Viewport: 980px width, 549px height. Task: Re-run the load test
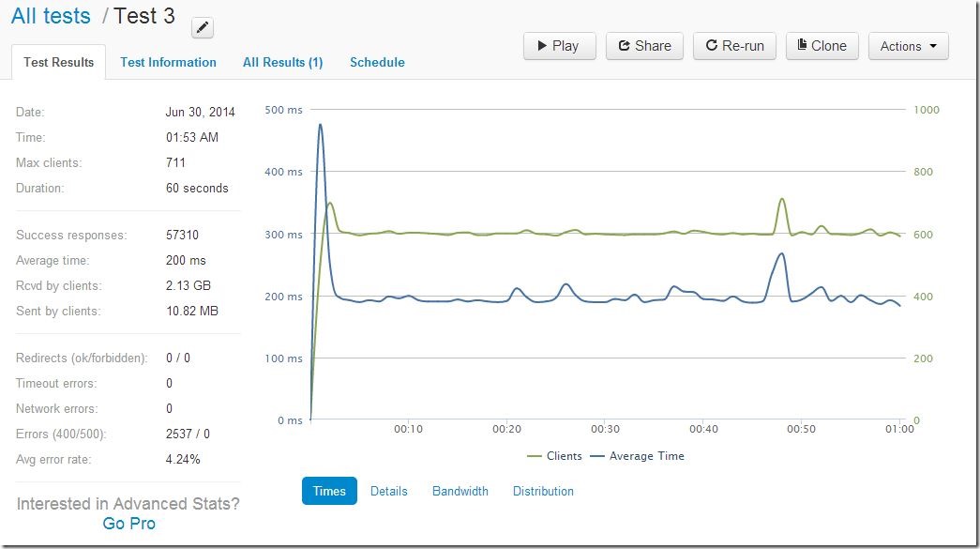(734, 46)
